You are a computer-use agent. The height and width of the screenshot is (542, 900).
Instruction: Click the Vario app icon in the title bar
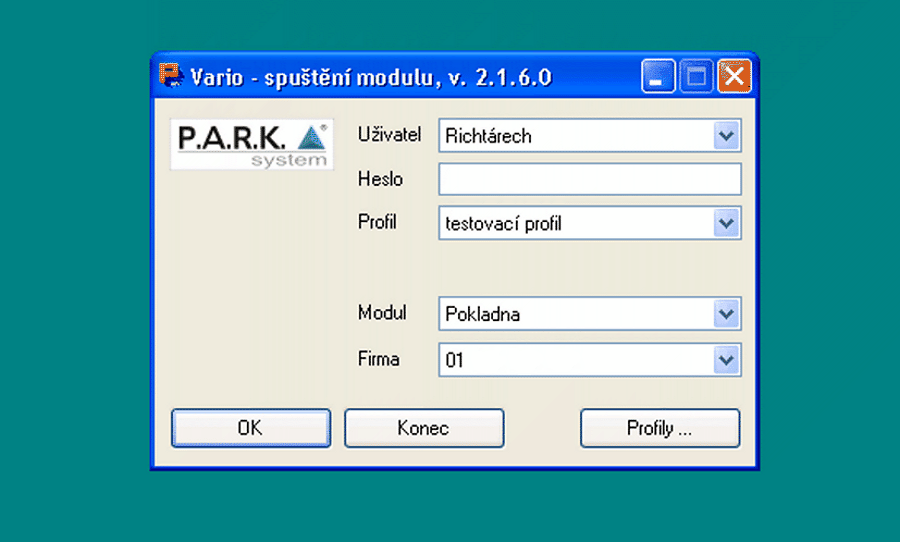point(171,76)
